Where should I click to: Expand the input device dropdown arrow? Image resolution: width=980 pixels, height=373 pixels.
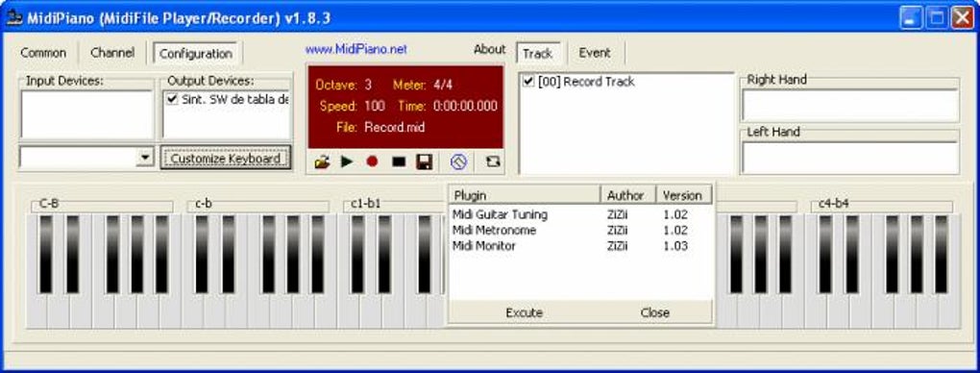[145, 157]
